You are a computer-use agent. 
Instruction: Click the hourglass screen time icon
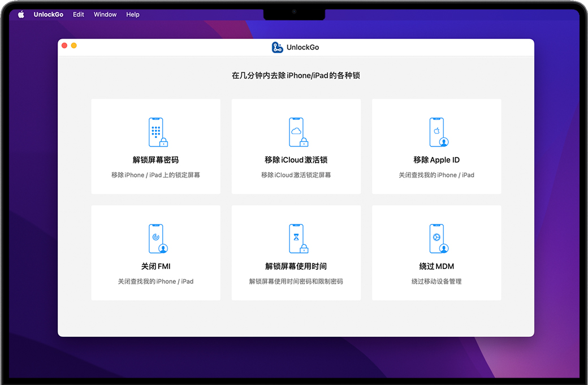pos(297,239)
